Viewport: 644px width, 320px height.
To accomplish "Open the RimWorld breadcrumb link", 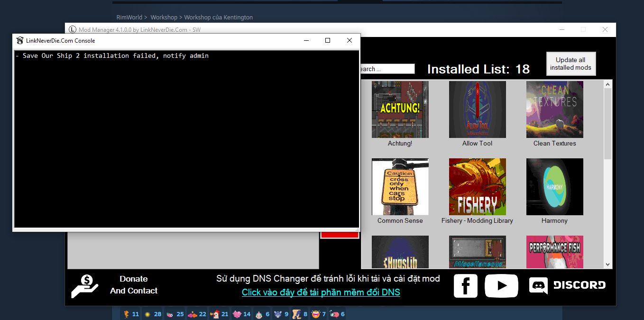I will 129,18.
